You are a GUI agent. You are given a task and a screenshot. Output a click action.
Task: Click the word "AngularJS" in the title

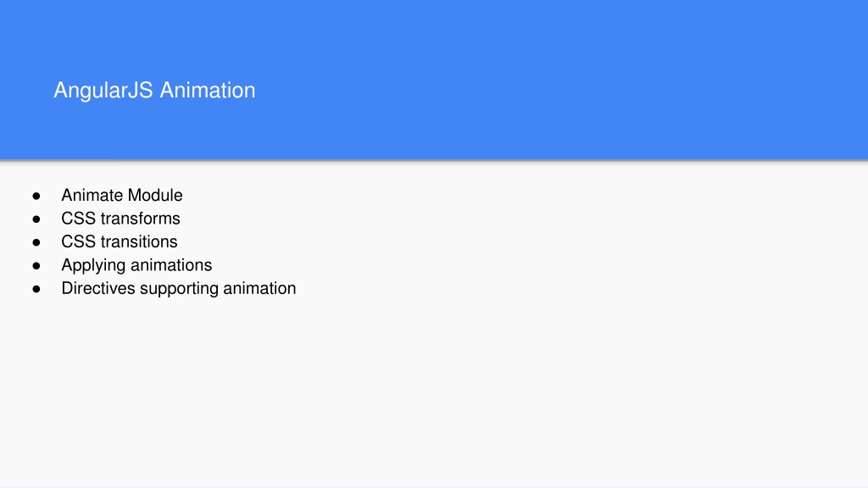pos(103,90)
